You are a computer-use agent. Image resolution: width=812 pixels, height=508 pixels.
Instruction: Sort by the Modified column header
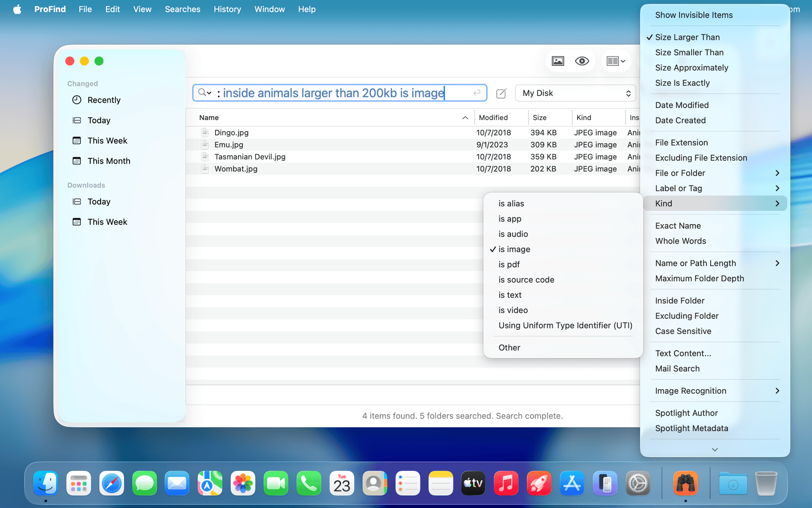501,117
